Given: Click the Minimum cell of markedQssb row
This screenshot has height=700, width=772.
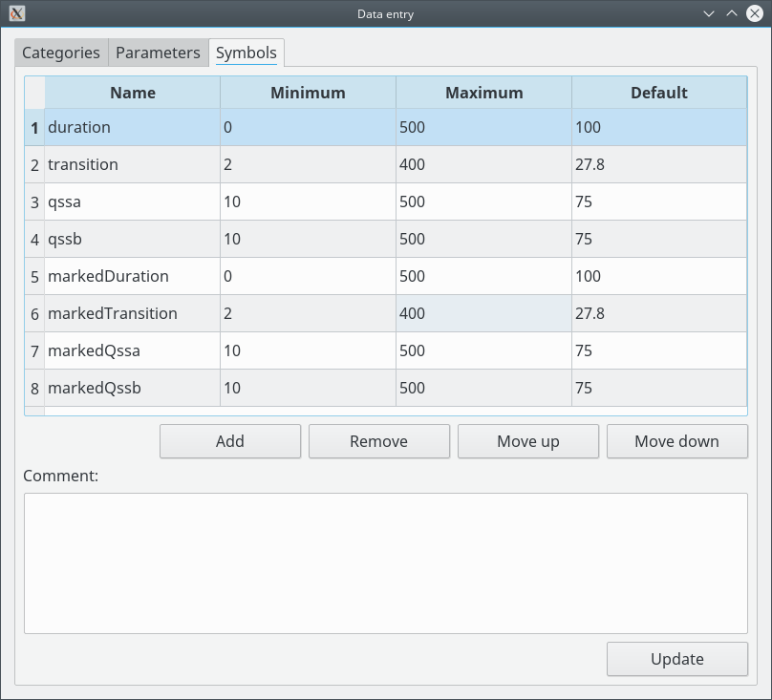Looking at the screenshot, I should point(309,388).
